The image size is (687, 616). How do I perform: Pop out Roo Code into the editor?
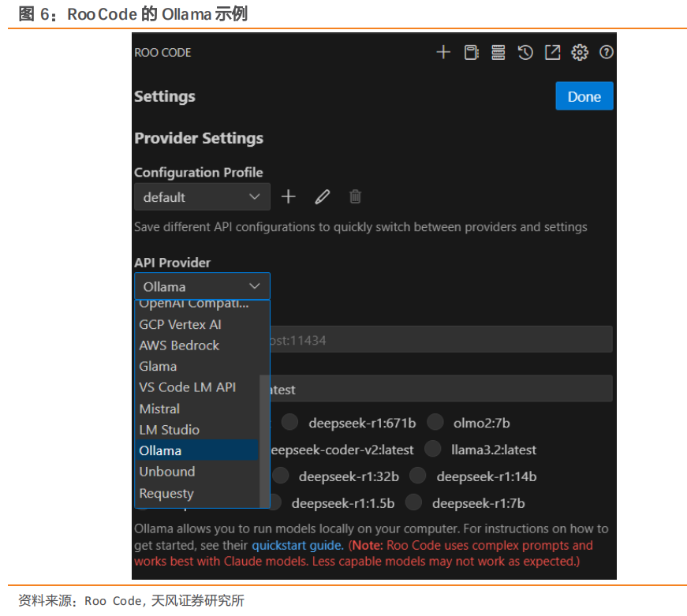[x=552, y=52]
